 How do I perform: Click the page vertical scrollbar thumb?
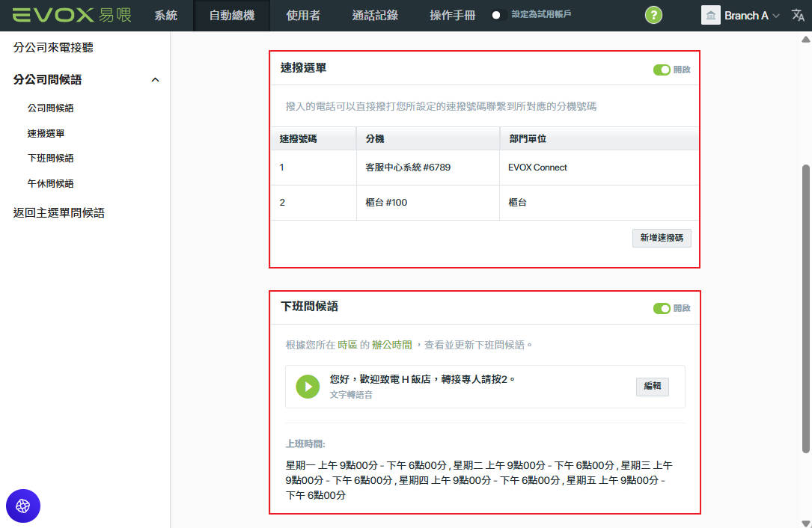(x=806, y=309)
